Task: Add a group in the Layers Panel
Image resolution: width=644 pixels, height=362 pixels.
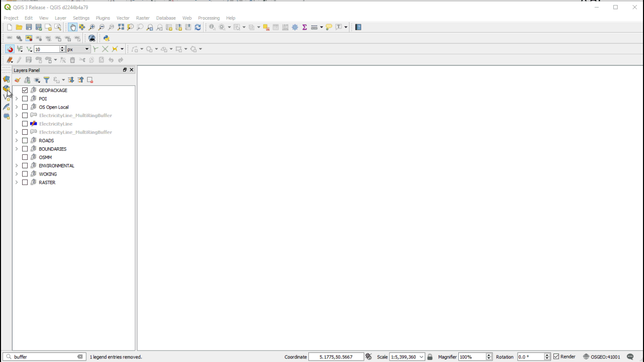Action: [x=27, y=80]
